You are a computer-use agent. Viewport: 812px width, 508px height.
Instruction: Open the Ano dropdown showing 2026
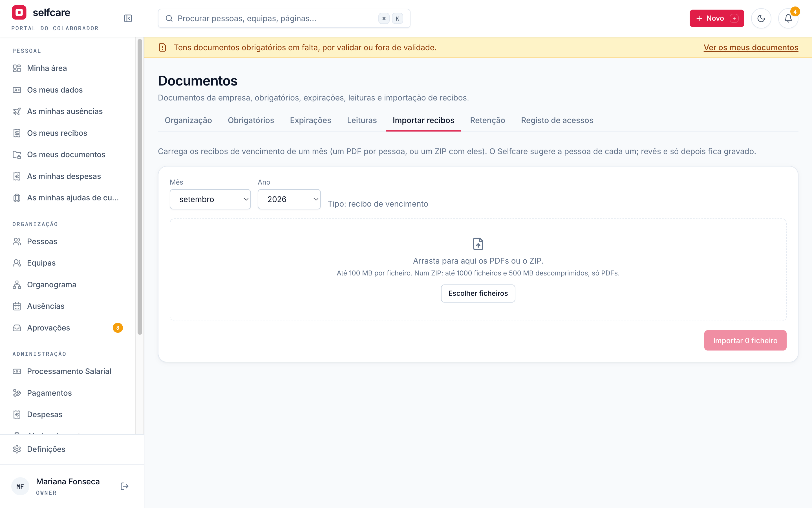(x=289, y=199)
